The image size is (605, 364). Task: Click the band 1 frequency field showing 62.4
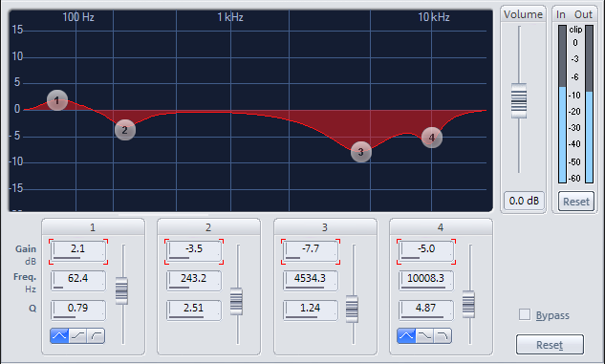click(78, 281)
